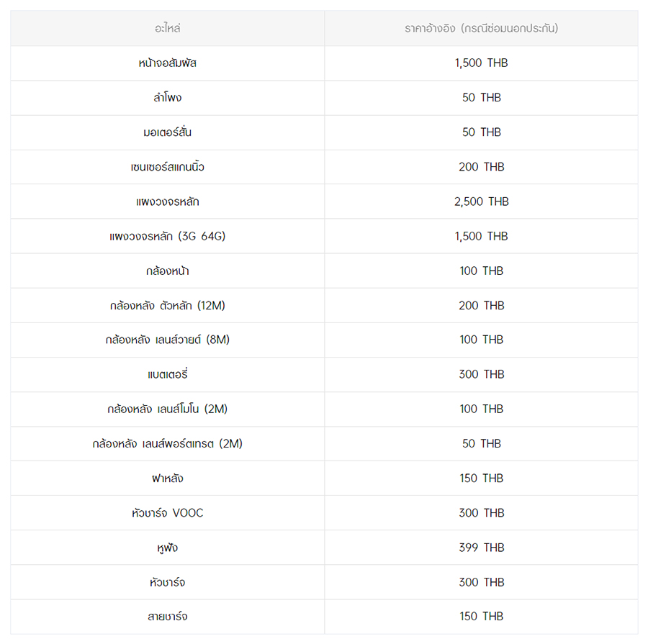The height and width of the screenshot is (644, 648).
Task: Select the 'มอเตอร์สั่น' table cell
Action: [x=167, y=132]
